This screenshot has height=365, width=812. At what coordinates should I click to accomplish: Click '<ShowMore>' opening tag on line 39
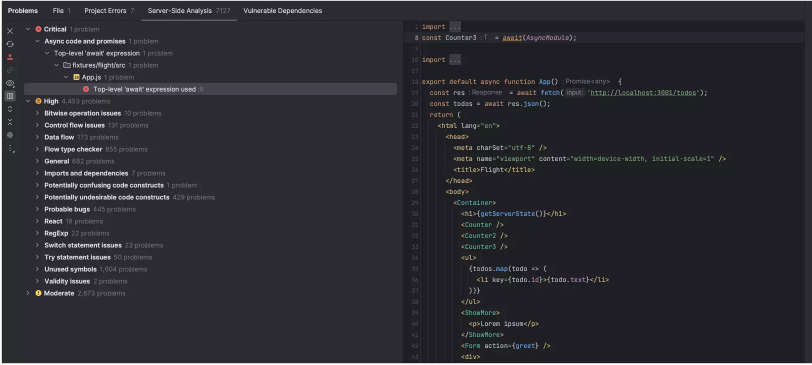[480, 313]
